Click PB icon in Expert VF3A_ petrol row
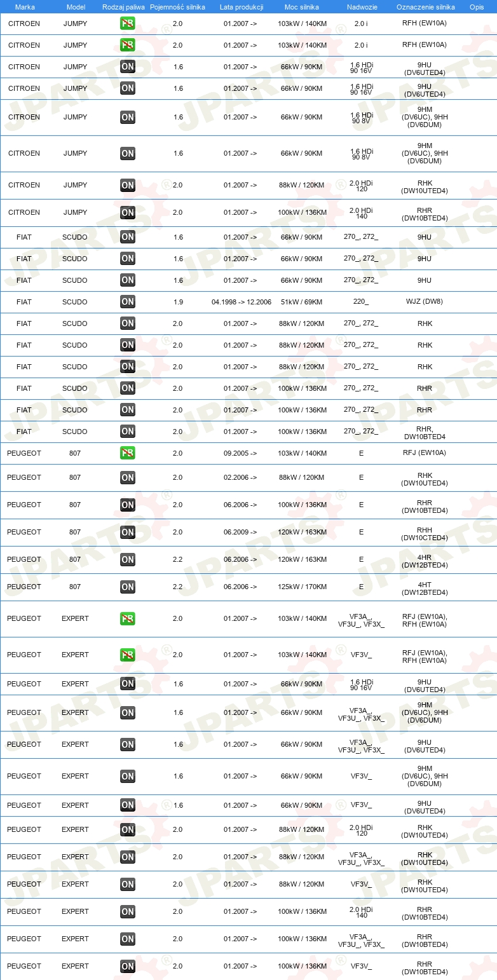Screen dimensions: 497x980 coord(128,619)
